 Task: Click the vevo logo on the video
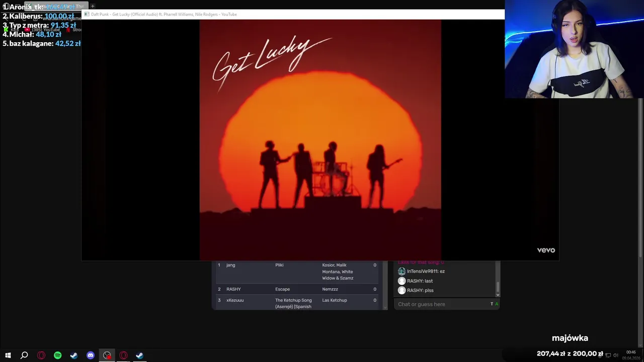(546, 250)
